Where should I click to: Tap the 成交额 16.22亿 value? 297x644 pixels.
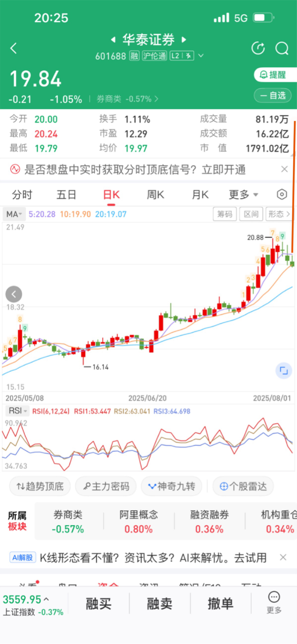(x=272, y=134)
